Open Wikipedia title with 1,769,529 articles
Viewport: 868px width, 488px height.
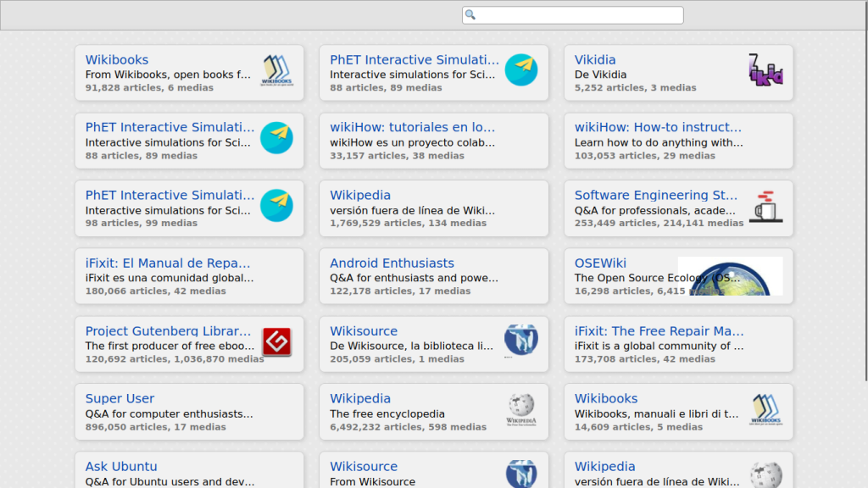360,196
